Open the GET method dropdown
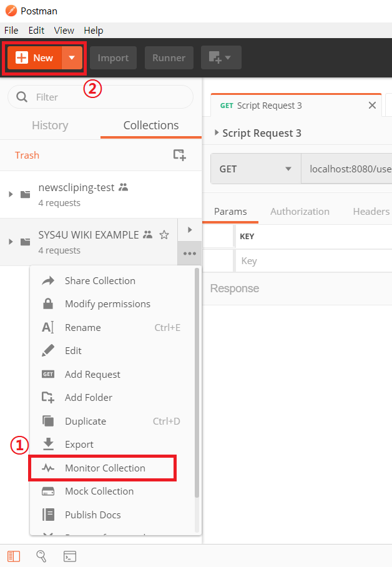Viewport: 392px width, 567px height. pos(256,169)
